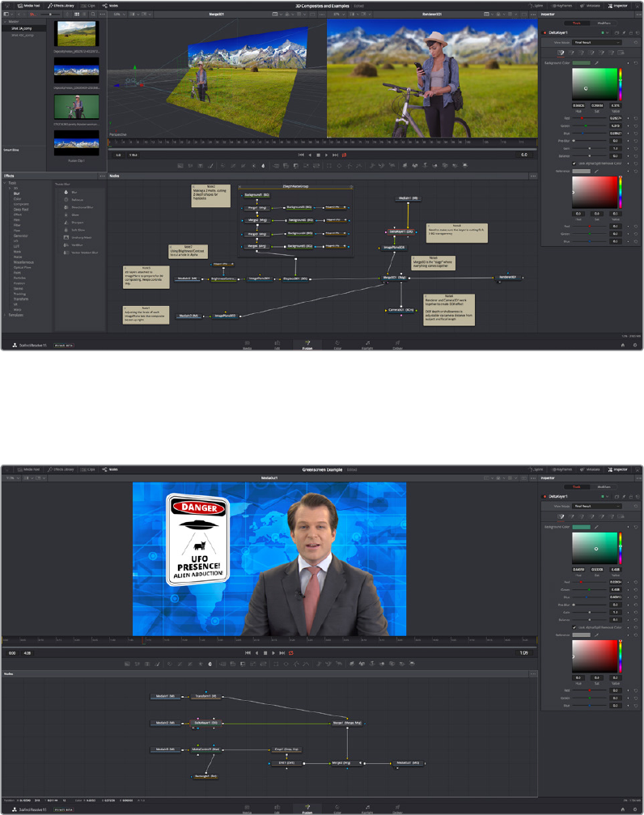Reset View Mode in upper Inspector
This screenshot has height=815, width=644.
coord(636,43)
